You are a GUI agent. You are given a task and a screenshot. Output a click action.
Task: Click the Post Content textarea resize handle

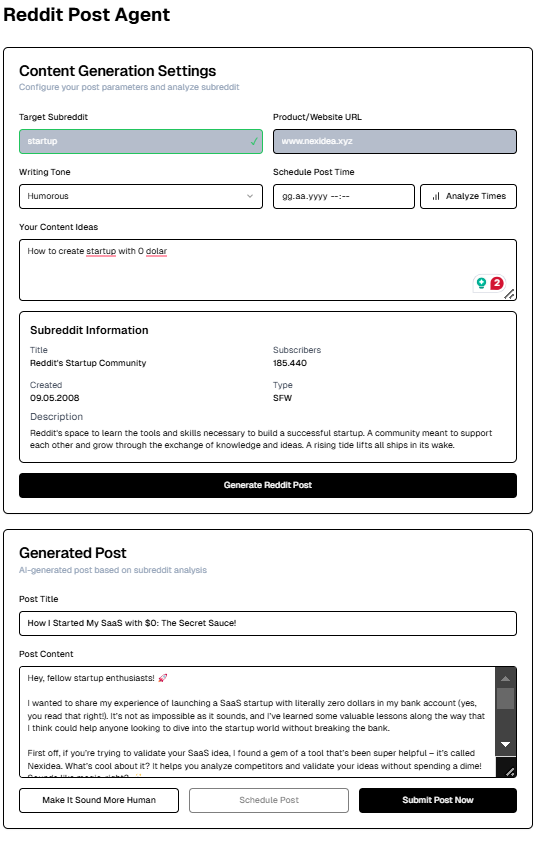pos(510,772)
